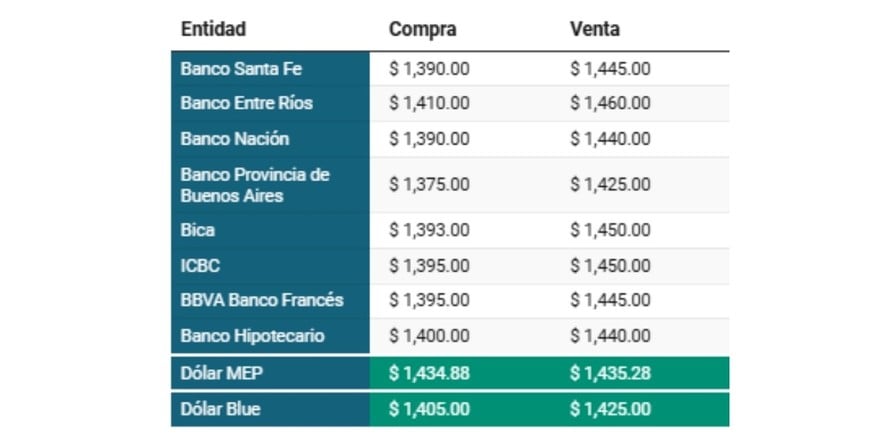This screenshot has width=870, height=438.
Task: Click Banco Entre Ríos venta value $1,460.00
Action: [x=610, y=103]
